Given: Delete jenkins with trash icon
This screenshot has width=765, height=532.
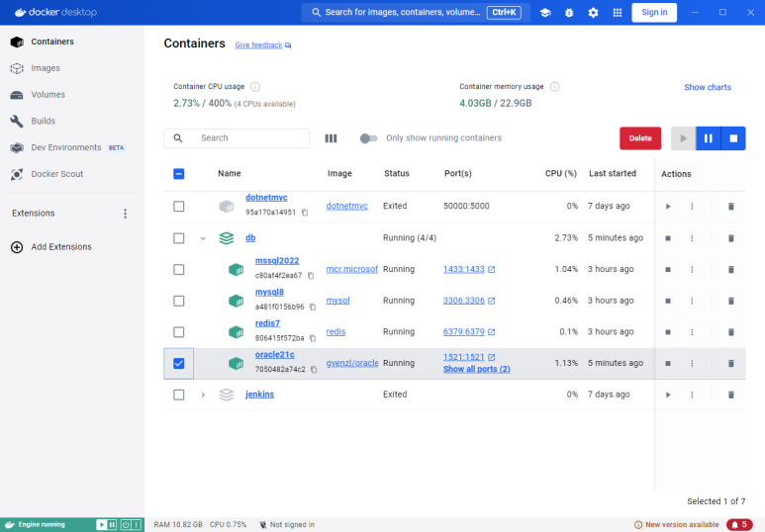Looking at the screenshot, I should 730,395.
